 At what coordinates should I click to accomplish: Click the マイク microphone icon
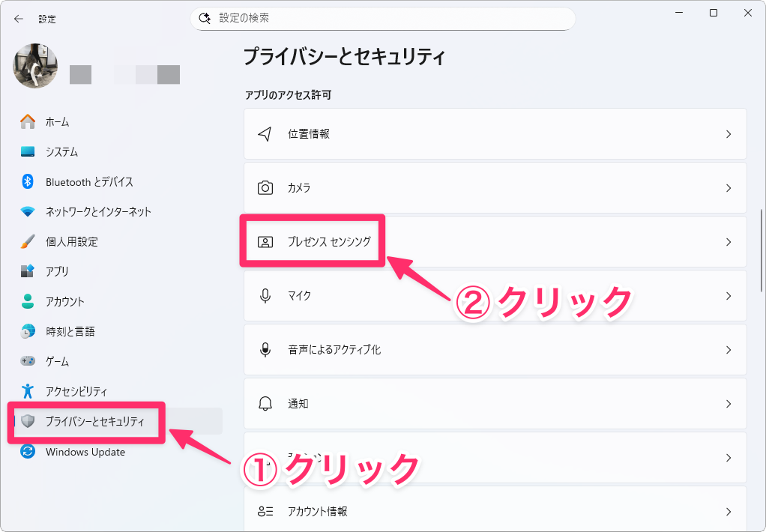(x=265, y=296)
